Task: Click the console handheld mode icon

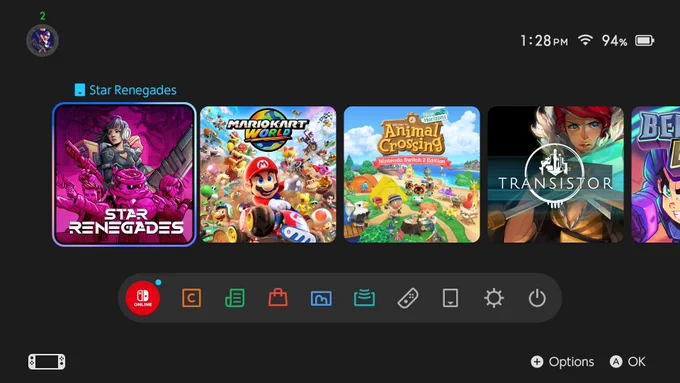Action: click(47, 362)
